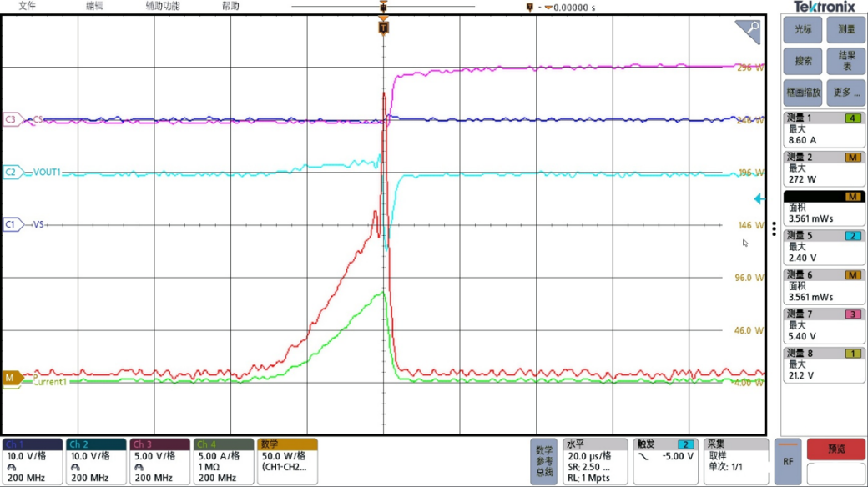Open the 数学/参考/总线 selector
The width and height of the screenshot is (868, 487).
pos(542,460)
